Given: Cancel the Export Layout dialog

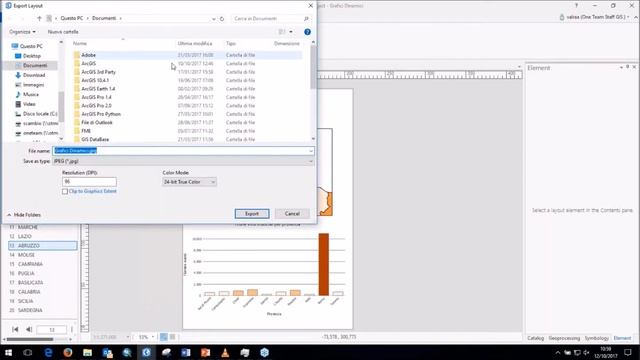Looking at the screenshot, I should pyautogui.click(x=292, y=214).
